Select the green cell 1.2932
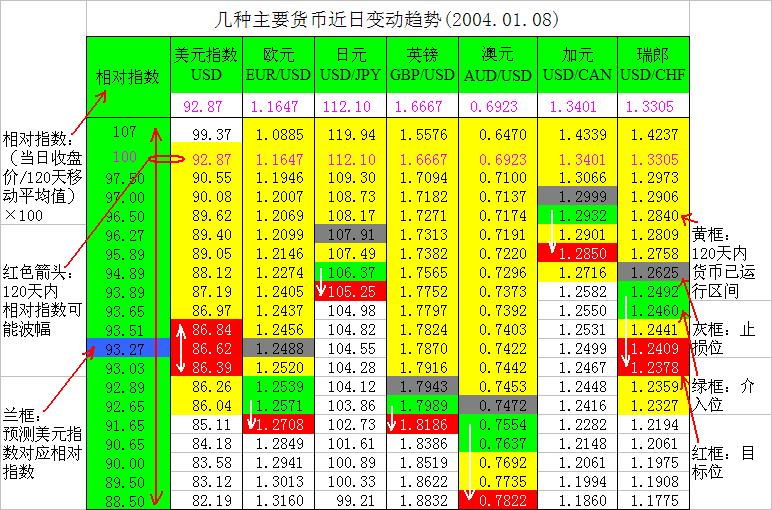Screen dimensions: 772x510 click(577, 215)
